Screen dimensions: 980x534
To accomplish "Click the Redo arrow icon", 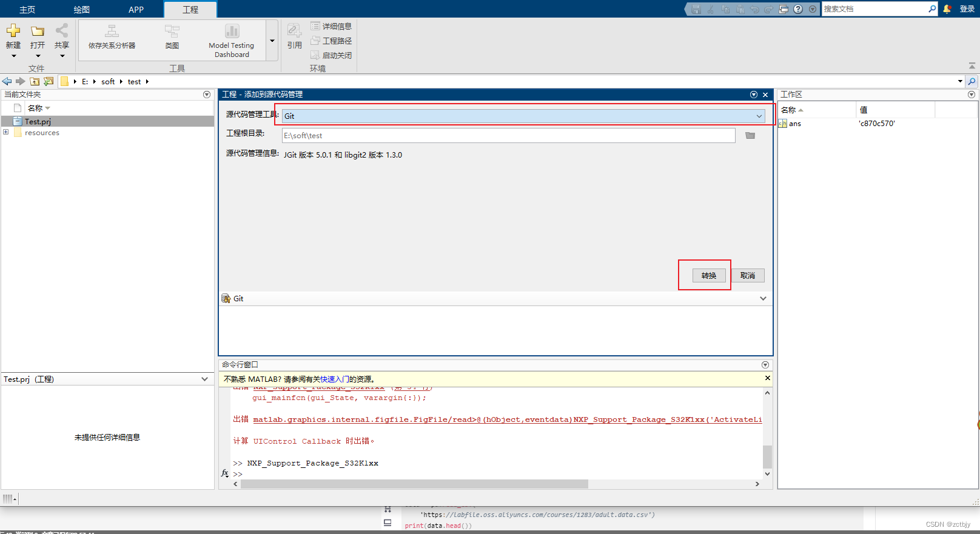I will pyautogui.click(x=768, y=9).
